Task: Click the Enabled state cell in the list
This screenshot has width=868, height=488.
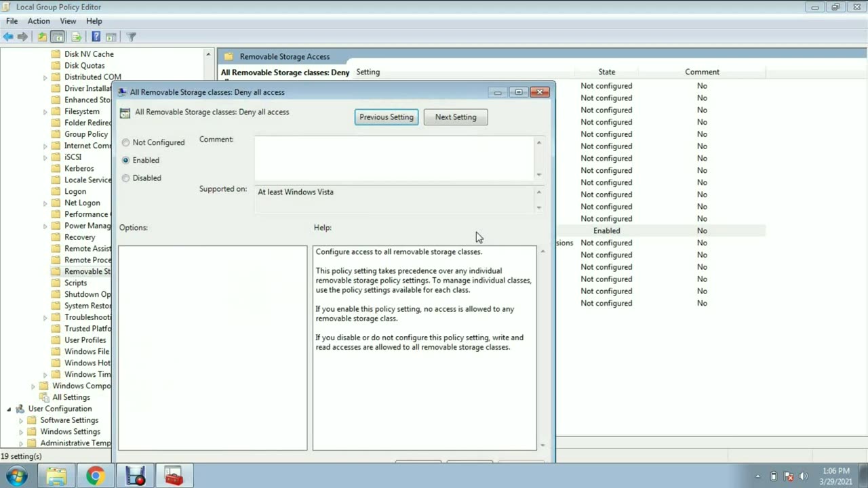Action: pos(607,231)
